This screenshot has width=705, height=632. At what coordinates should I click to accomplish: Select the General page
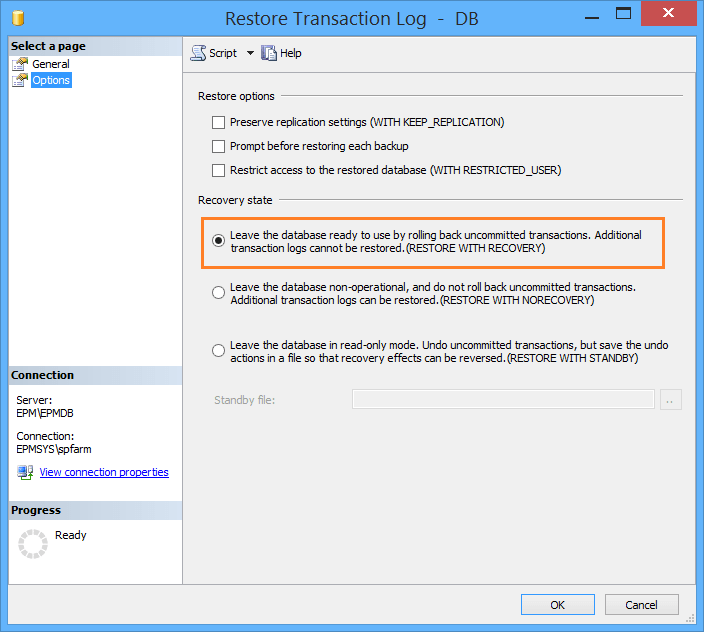(x=51, y=64)
